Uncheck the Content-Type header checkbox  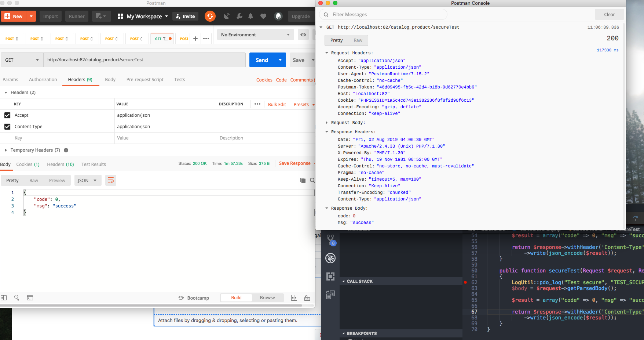click(x=7, y=126)
